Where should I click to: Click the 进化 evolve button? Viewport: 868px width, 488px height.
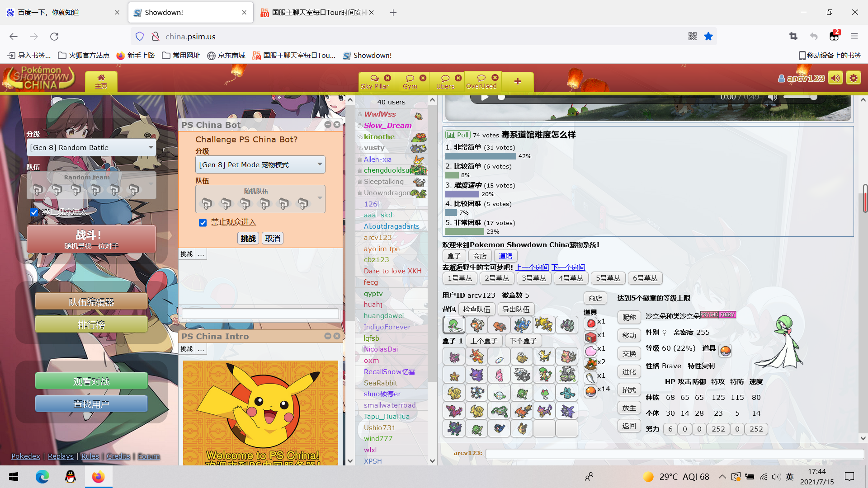tap(629, 371)
